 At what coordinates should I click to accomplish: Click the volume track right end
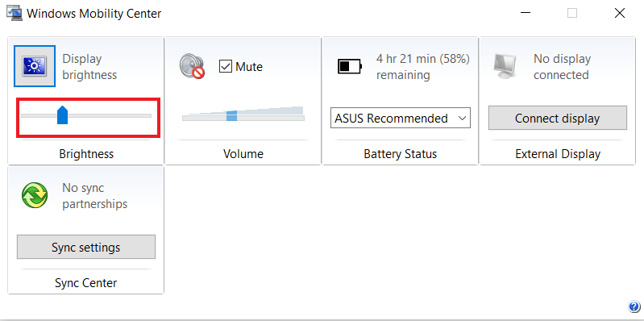tap(301, 118)
